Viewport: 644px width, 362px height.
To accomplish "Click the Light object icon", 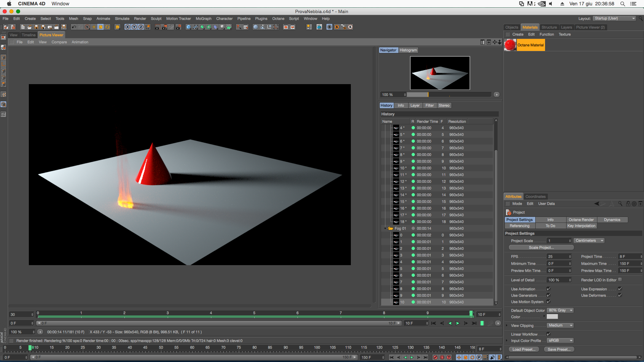I will 222,27.
